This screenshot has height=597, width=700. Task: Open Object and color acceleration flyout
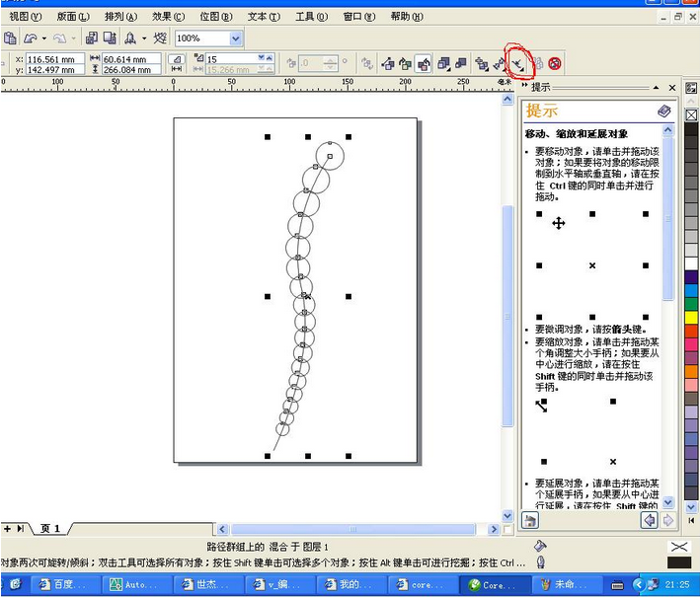(443, 64)
